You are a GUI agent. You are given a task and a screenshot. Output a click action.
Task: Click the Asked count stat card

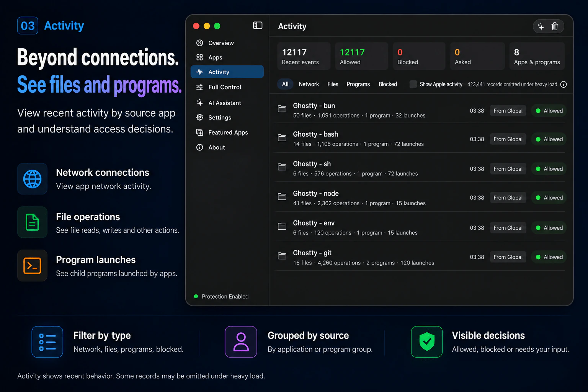click(477, 56)
